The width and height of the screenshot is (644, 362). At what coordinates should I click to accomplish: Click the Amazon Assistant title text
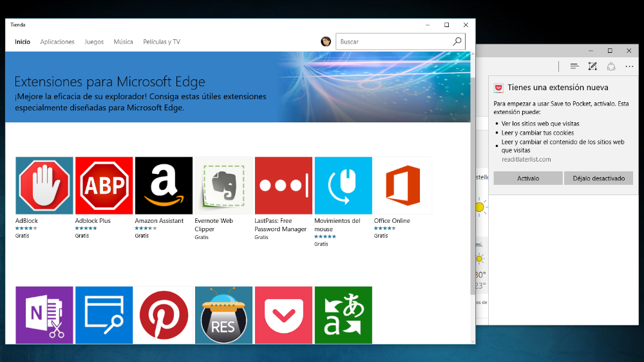click(x=159, y=221)
